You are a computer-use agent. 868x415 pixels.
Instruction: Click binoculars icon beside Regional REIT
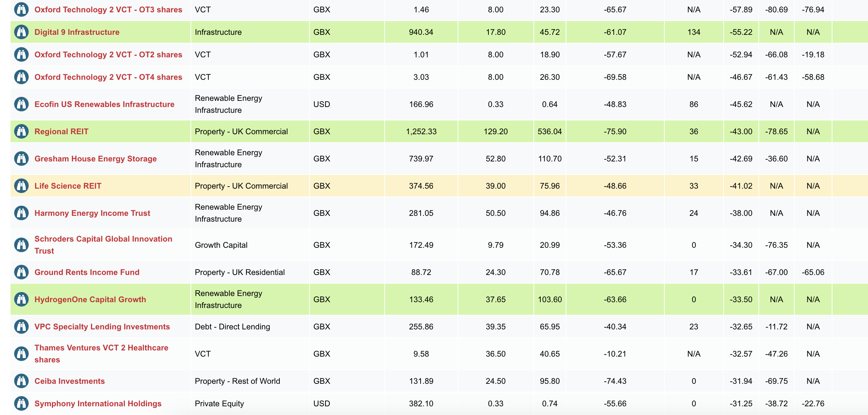pyautogui.click(x=21, y=131)
